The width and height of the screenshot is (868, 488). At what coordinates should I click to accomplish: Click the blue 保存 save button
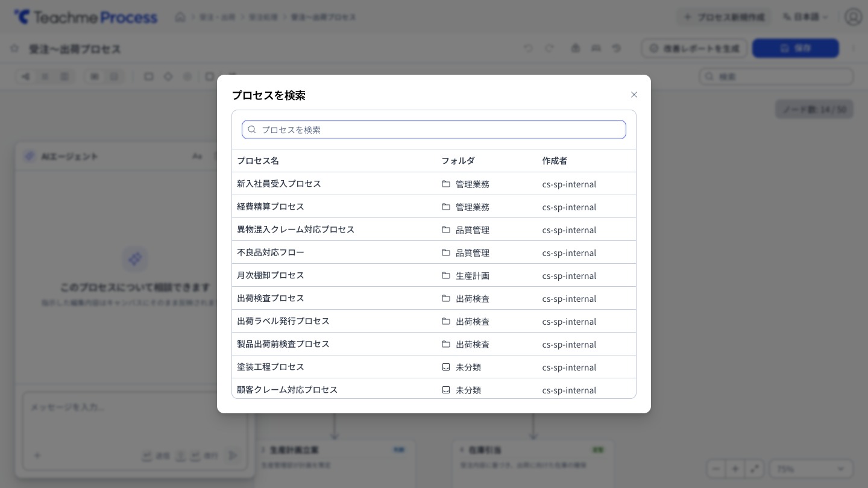(796, 48)
